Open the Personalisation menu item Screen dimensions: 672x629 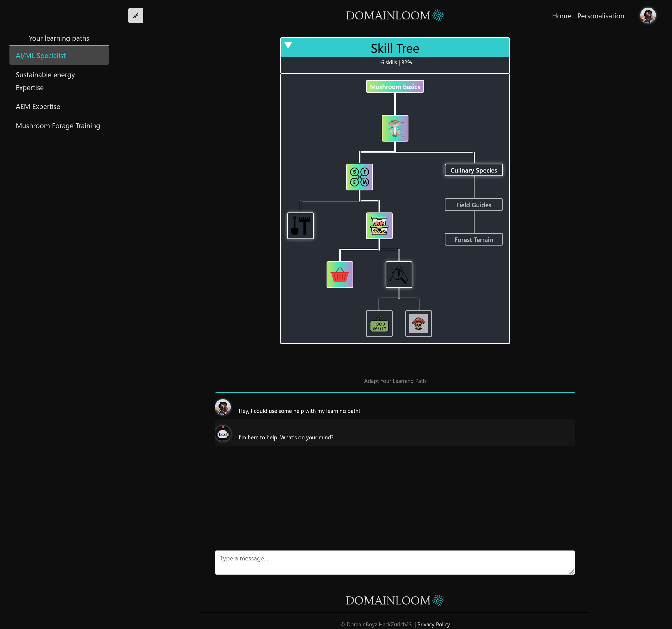click(x=600, y=16)
